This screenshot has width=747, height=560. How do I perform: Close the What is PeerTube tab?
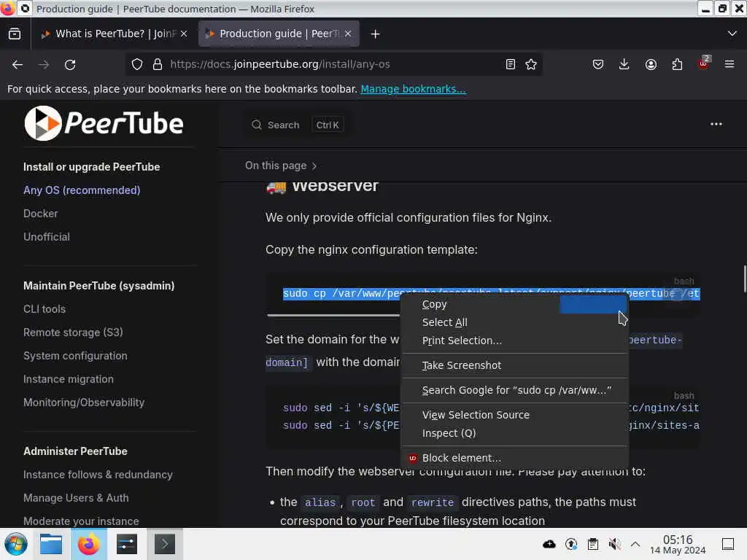coord(184,34)
